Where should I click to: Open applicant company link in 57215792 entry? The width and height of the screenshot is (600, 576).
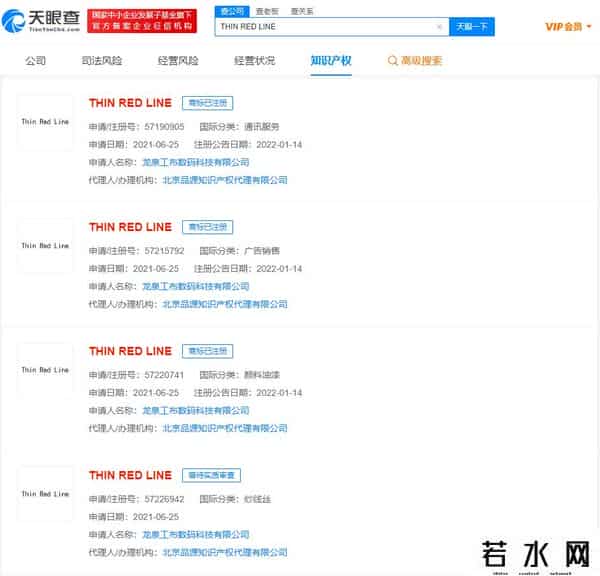196,287
